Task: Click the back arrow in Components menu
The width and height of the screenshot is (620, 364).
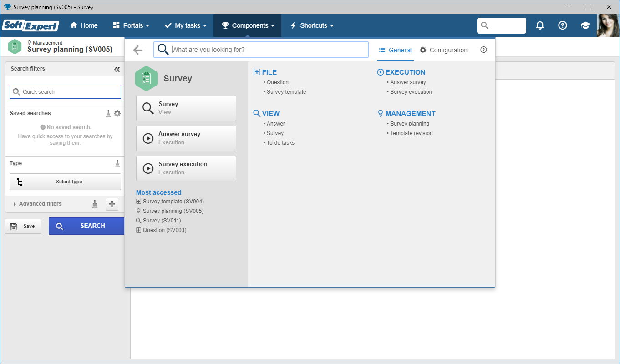Action: click(138, 50)
